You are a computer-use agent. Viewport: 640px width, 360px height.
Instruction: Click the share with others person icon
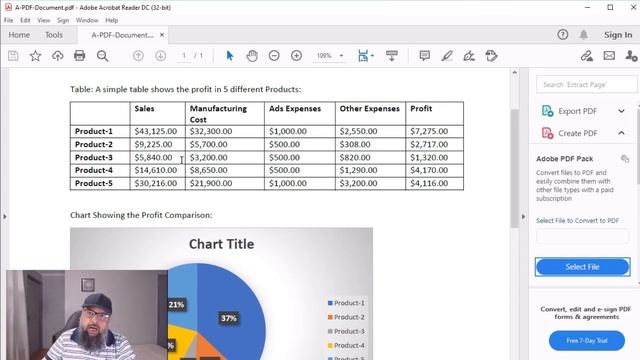click(631, 56)
